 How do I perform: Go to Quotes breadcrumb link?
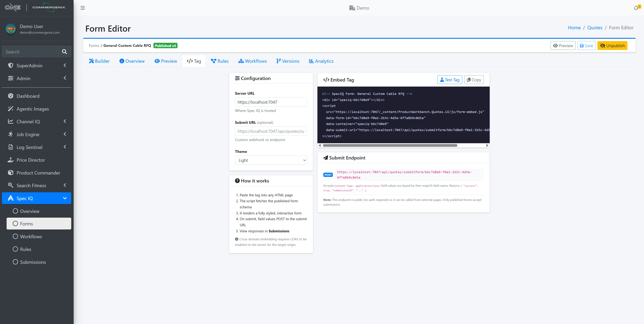595,28
